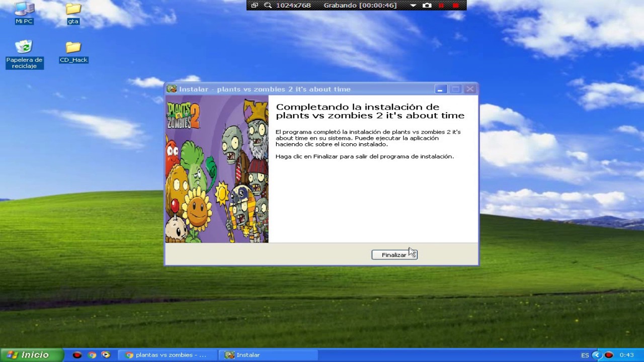
Task: Launch the media player quick-launch icon
Action: tap(106, 355)
